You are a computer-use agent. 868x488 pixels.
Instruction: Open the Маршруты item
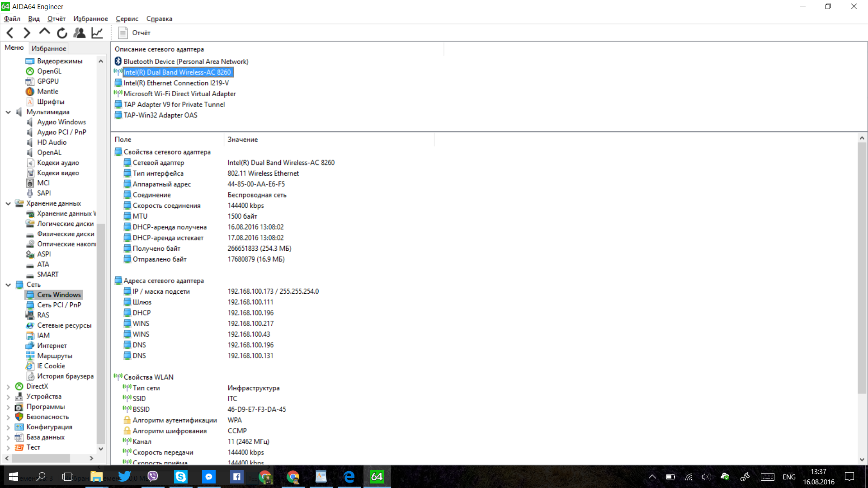(x=54, y=356)
